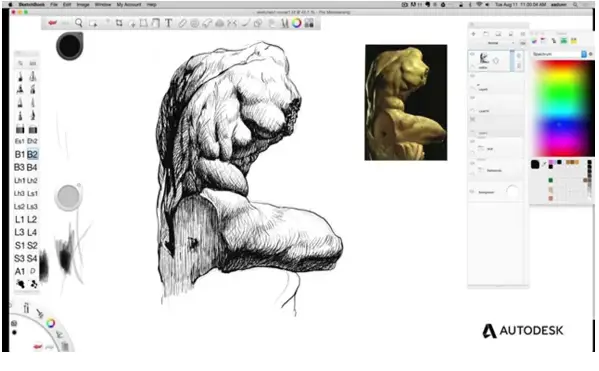Open the Apple menu
Viewport: 599px width, 371px height.
click(x=11, y=5)
